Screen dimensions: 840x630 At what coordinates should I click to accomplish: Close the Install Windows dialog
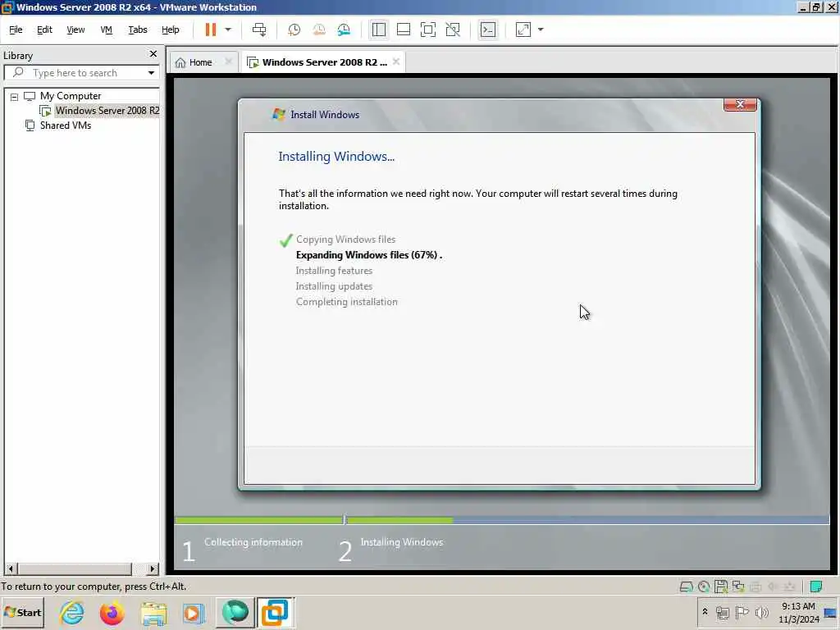[x=740, y=104]
